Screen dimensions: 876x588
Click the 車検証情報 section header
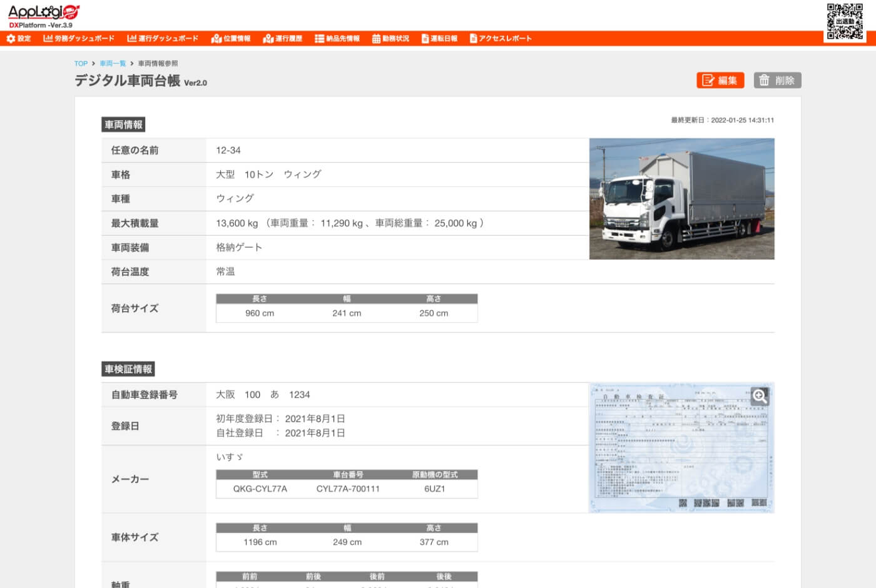point(128,369)
